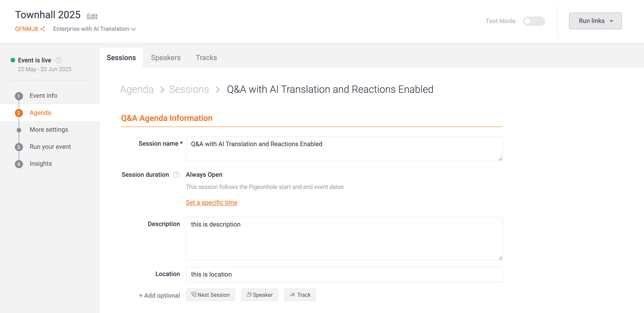Click the step 3 circle icon
The width and height of the screenshot is (644, 313).
point(19,147)
